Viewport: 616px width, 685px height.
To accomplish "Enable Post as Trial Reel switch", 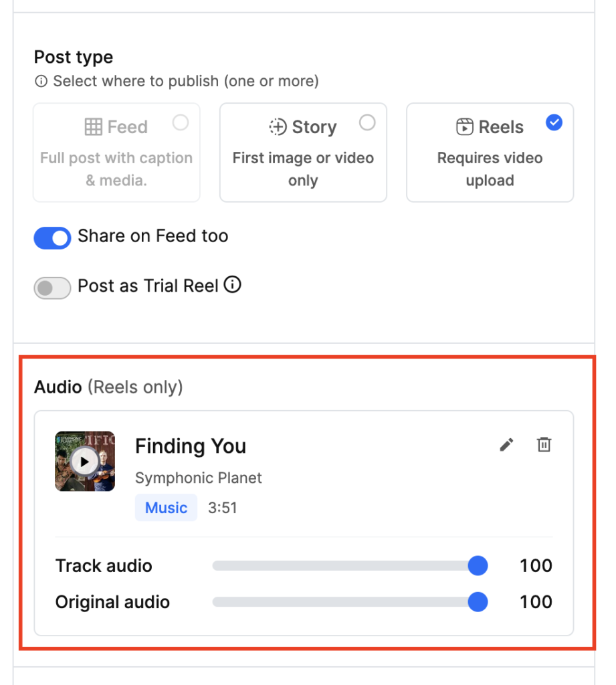I will [x=52, y=288].
